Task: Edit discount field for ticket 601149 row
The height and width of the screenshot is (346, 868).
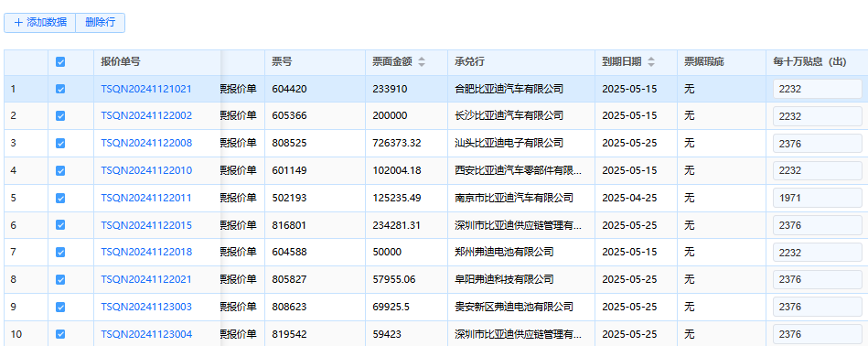Action: click(818, 170)
